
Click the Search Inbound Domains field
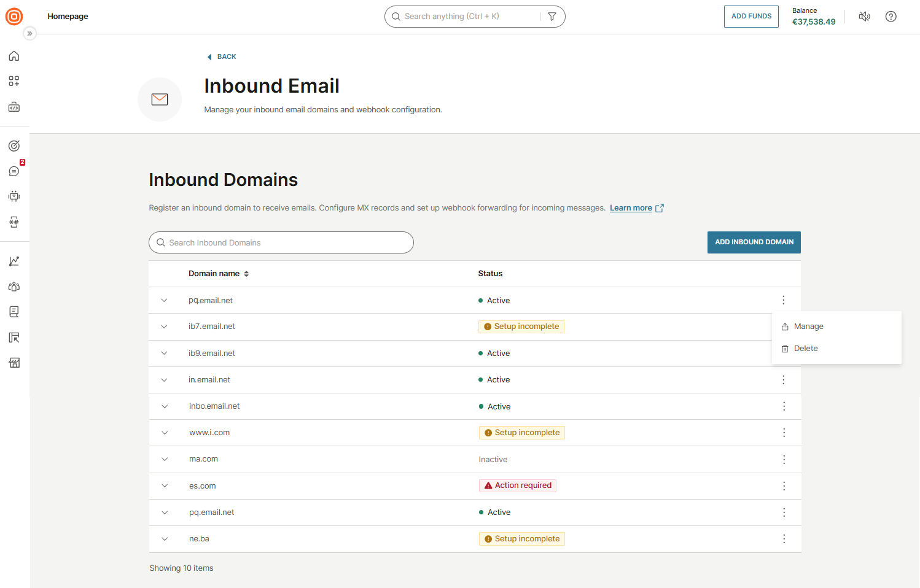point(281,242)
